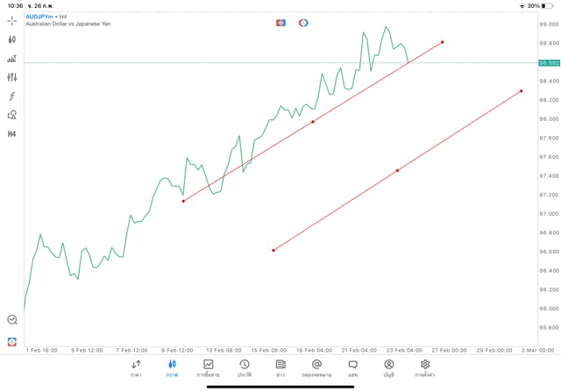Activate the crosshair cursor tool
This screenshot has height=392, width=561.
click(x=11, y=20)
